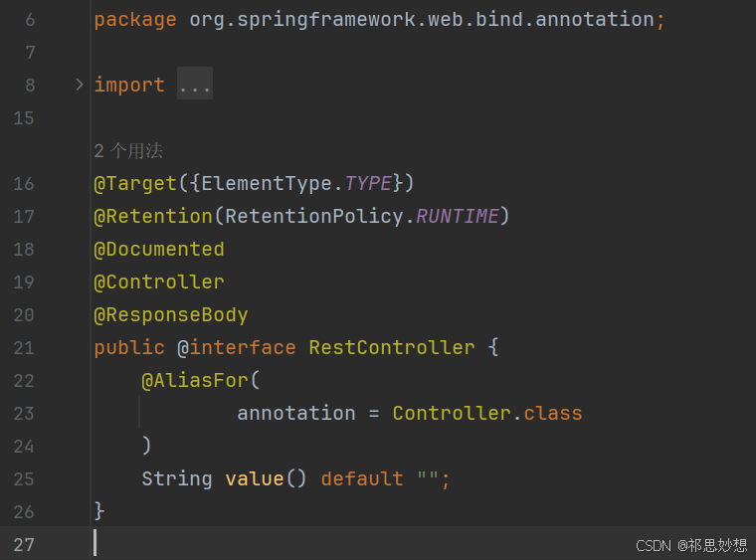Click the @Retention annotation

pyautogui.click(x=153, y=217)
